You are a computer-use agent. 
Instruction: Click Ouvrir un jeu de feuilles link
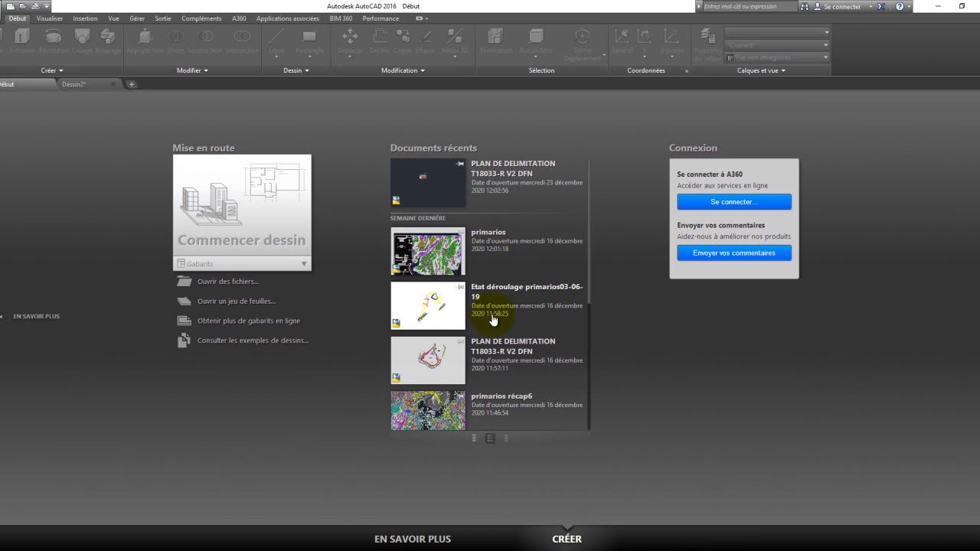click(237, 302)
